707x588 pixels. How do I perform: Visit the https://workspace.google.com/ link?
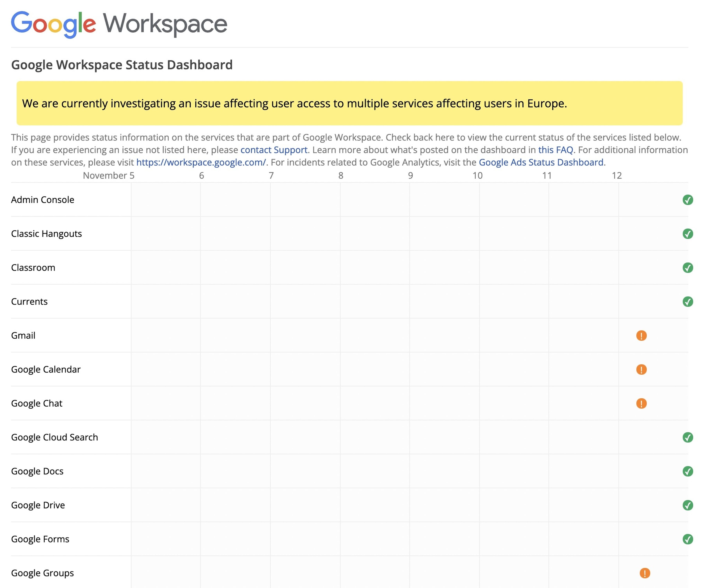point(201,162)
